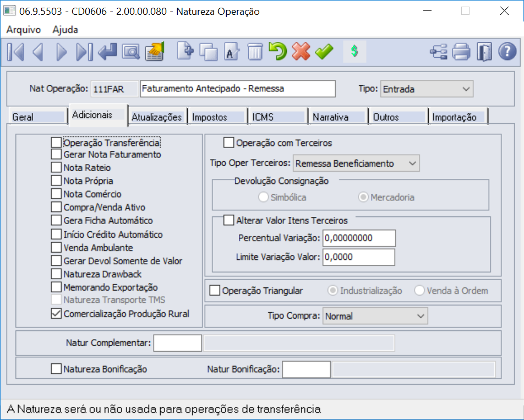Go to the ICMS tab

point(278,117)
